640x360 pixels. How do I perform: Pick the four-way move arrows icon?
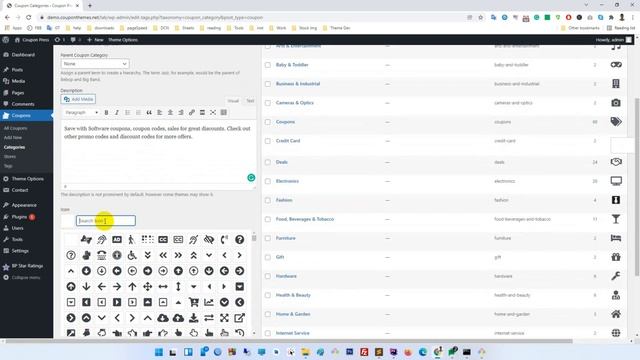pos(147,287)
